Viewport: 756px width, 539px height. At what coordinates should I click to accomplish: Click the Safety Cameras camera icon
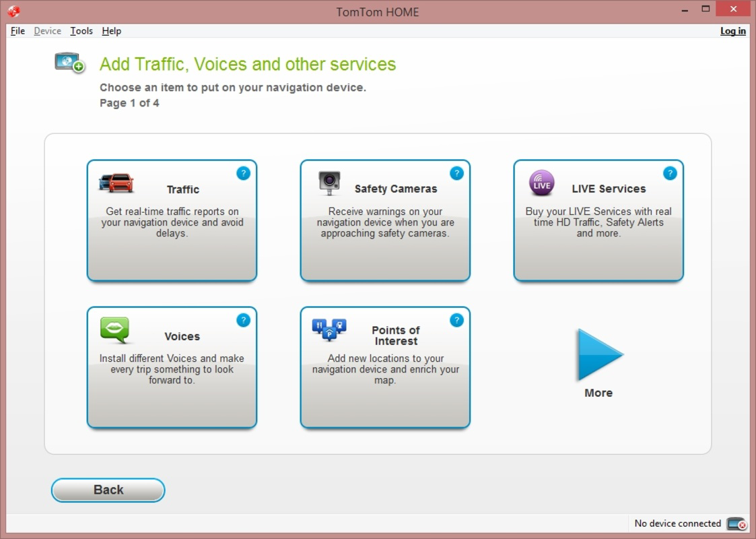pos(329,181)
